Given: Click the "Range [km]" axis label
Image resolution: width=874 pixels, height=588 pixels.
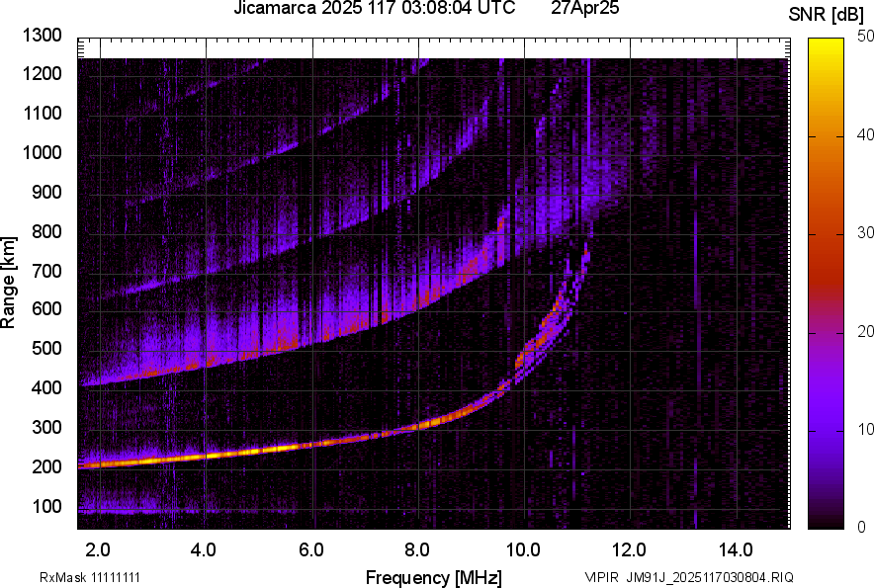Looking at the screenshot, I should click(8, 283).
